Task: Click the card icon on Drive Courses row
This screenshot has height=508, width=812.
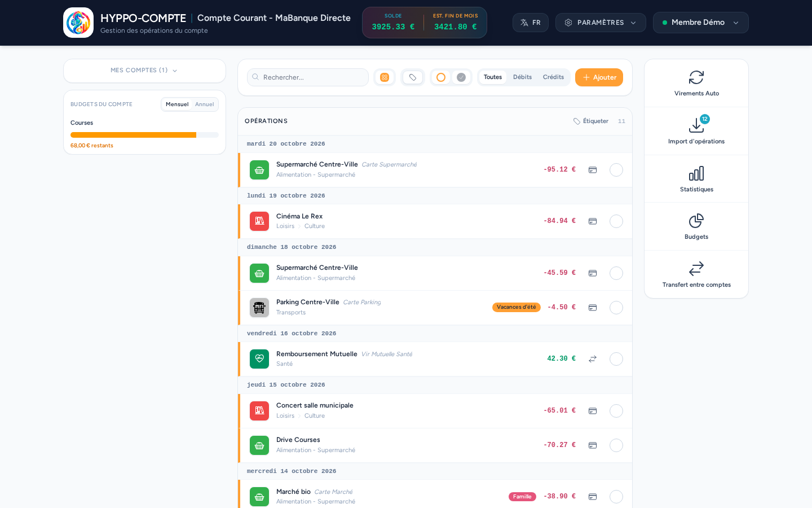Action: (x=593, y=445)
